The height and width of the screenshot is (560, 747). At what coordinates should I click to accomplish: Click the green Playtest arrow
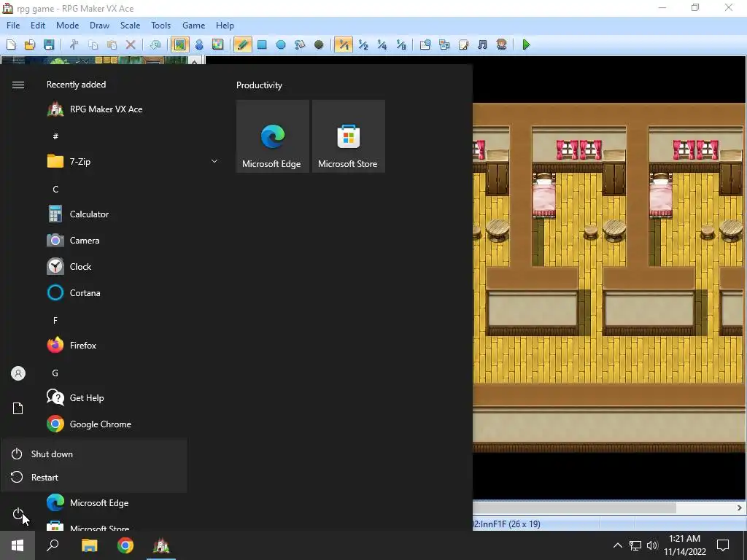pos(527,44)
